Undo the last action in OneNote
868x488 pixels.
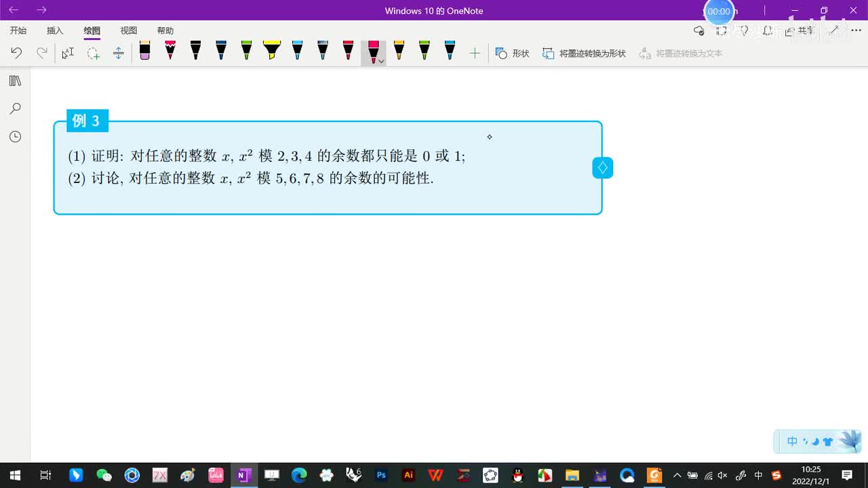(16, 53)
